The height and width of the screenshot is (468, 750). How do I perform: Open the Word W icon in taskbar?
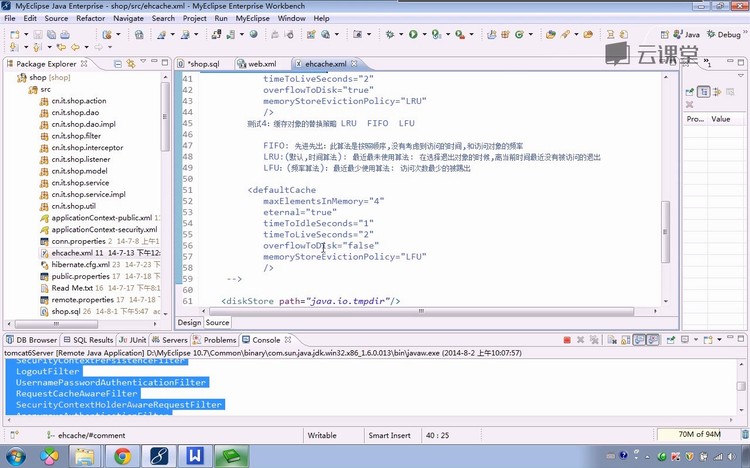tap(195, 456)
